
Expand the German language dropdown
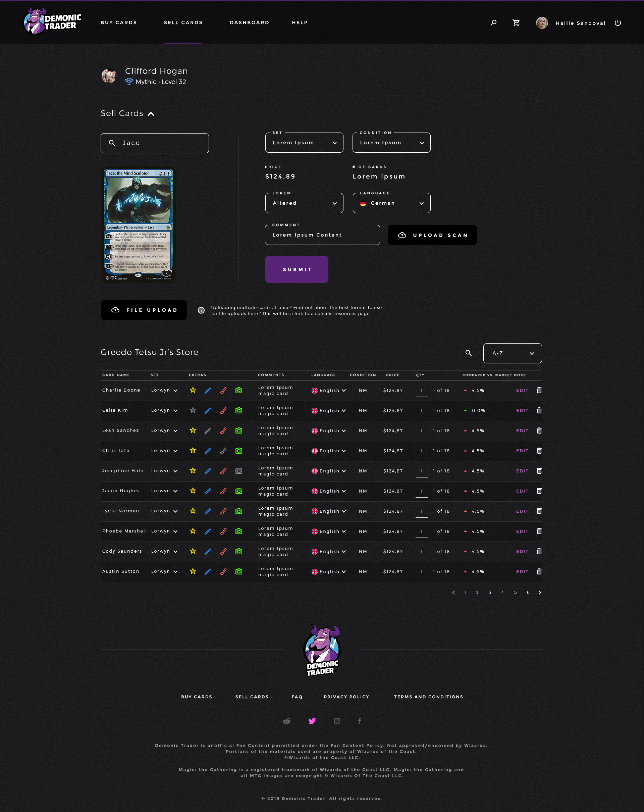[391, 203]
